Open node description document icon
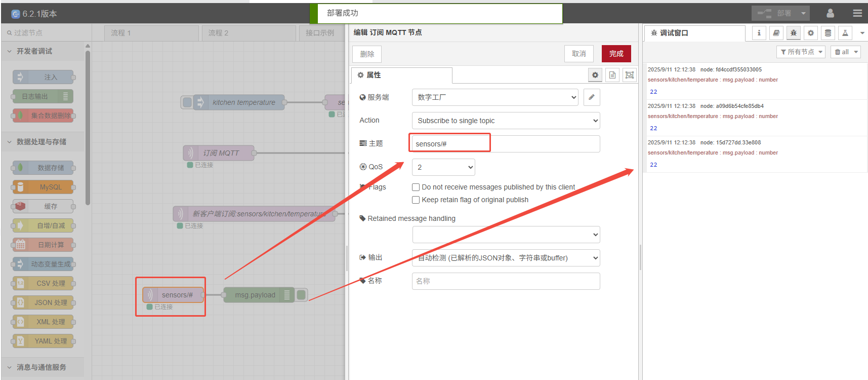The height and width of the screenshot is (380, 868). pyautogui.click(x=612, y=75)
